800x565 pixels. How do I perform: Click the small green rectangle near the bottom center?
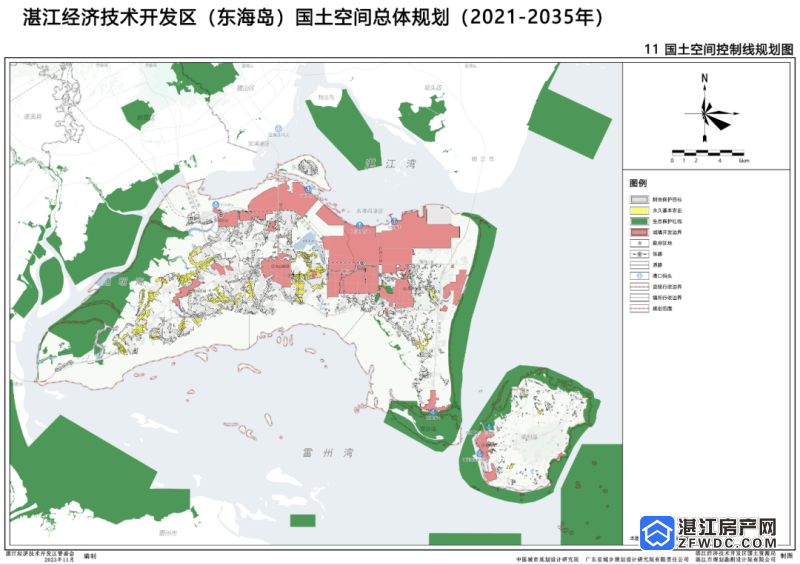click(x=303, y=521)
